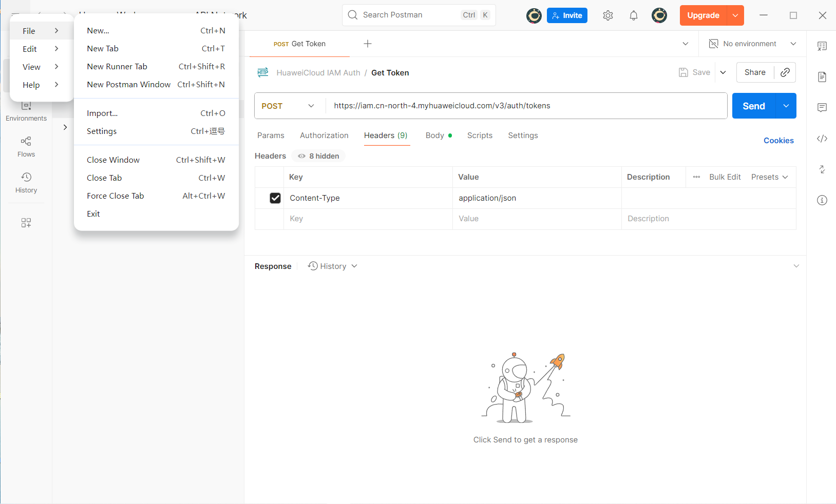Switch to the Authorization tab

pyautogui.click(x=324, y=135)
